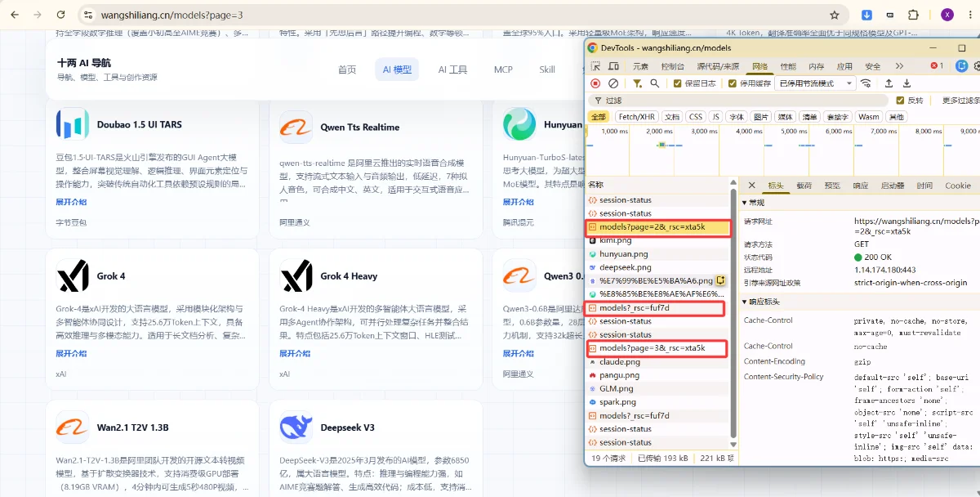
Task: Select models?page=3&_rsc=xta5k request row
Action: pos(657,348)
